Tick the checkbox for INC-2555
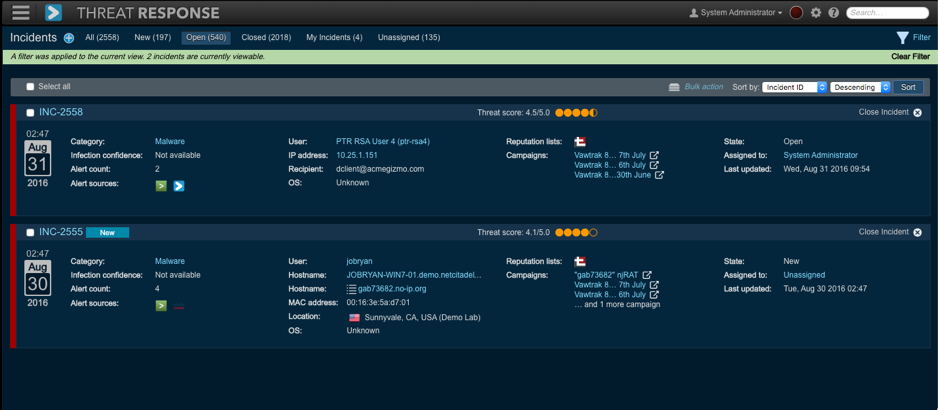This screenshot has height=410, width=938. (x=30, y=233)
